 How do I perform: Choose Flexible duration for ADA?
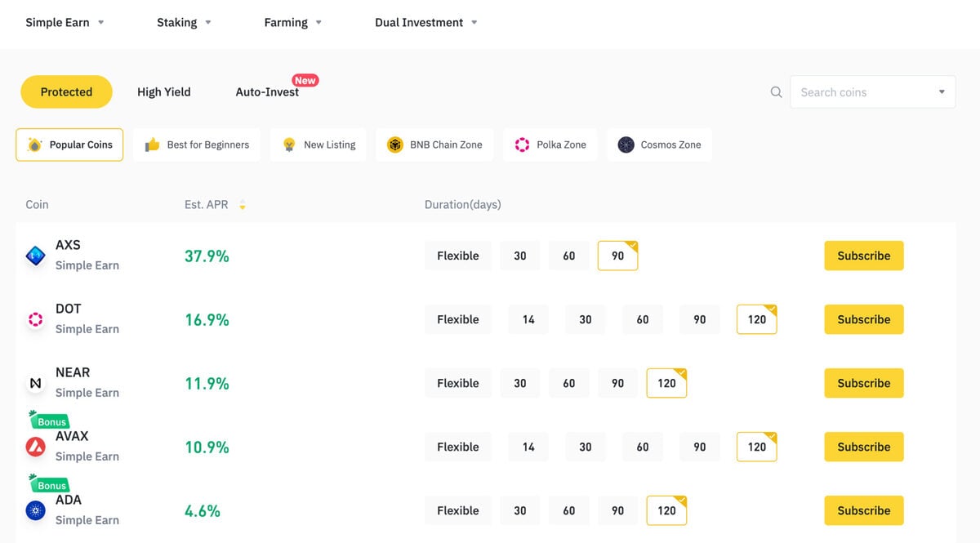(x=458, y=510)
